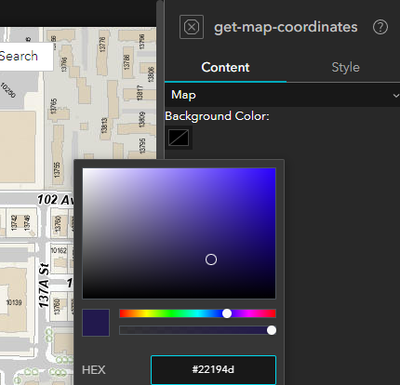This screenshot has width=400, height=385.
Task: Open the help question mark icon
Action: [x=380, y=27]
